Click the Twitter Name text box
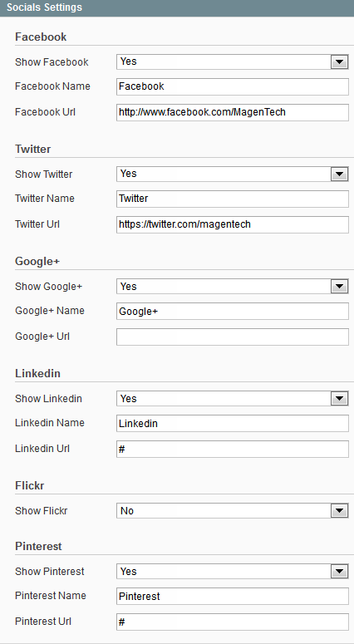354x644 pixels. (x=233, y=199)
